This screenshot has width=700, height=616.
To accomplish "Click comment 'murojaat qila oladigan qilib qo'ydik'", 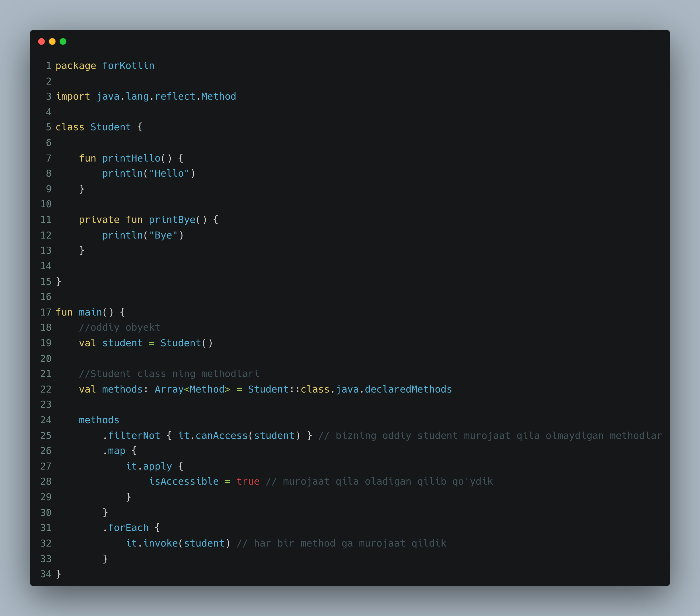I will click(388, 481).
